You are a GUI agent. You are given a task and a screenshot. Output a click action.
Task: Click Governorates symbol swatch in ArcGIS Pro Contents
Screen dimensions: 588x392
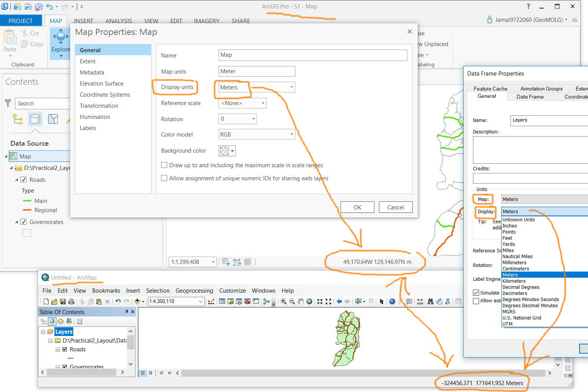27,233
